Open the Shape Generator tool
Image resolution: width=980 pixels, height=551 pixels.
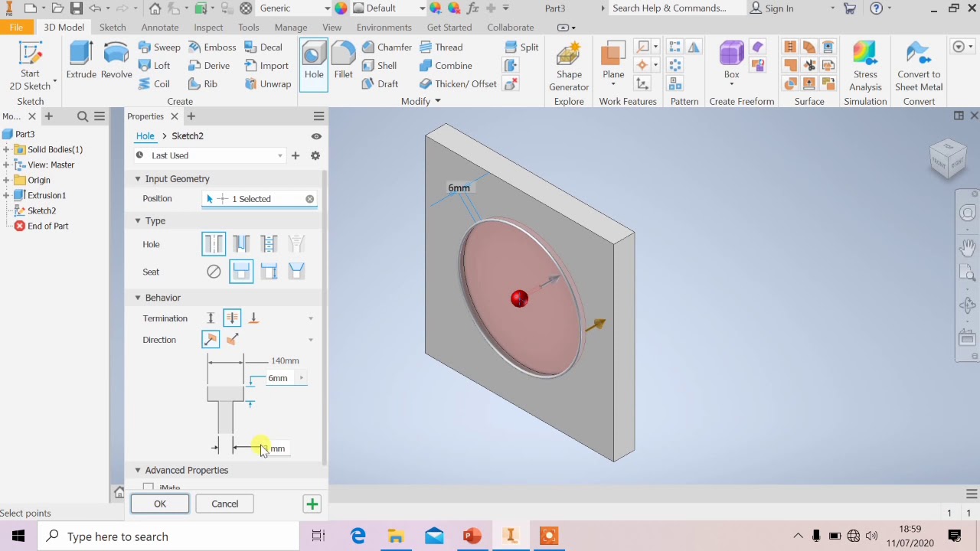(569, 67)
